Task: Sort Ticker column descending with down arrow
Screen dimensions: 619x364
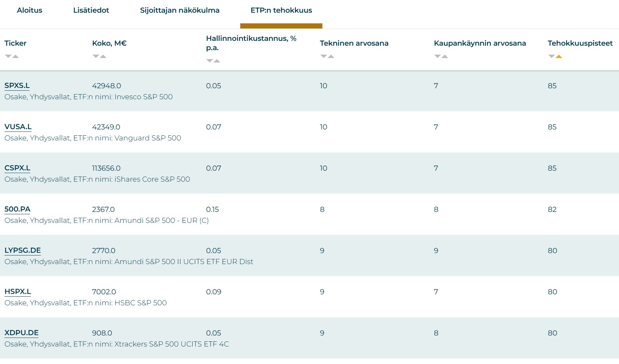Action: [8, 56]
